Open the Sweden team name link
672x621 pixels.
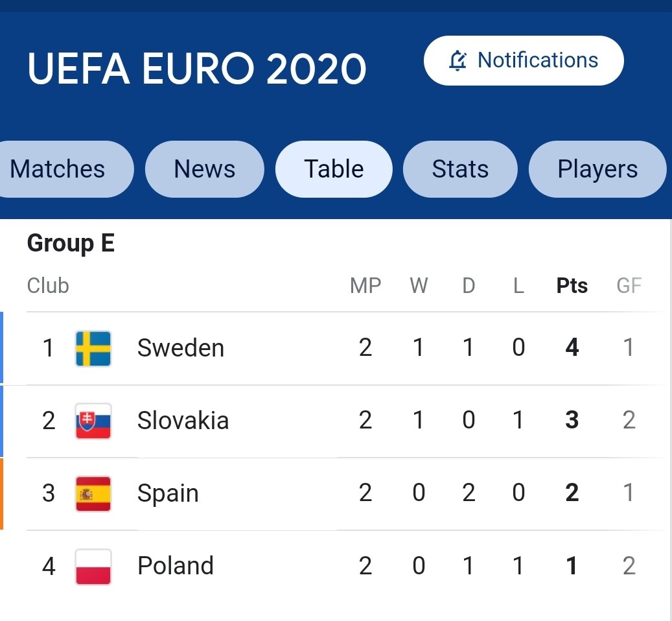pos(181,349)
